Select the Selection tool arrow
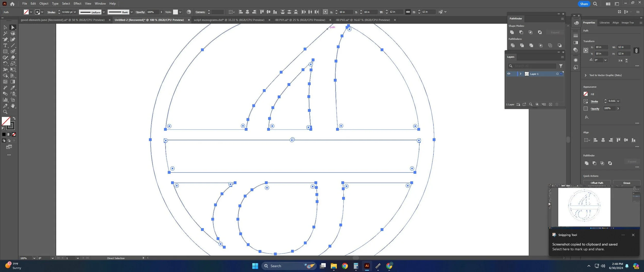This screenshot has width=644, height=272. pos(5,27)
